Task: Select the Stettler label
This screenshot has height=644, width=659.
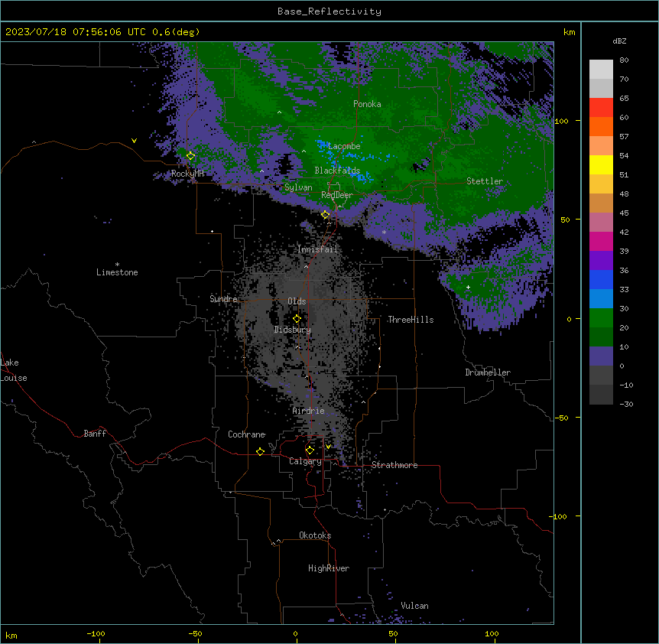Action: tap(485, 181)
